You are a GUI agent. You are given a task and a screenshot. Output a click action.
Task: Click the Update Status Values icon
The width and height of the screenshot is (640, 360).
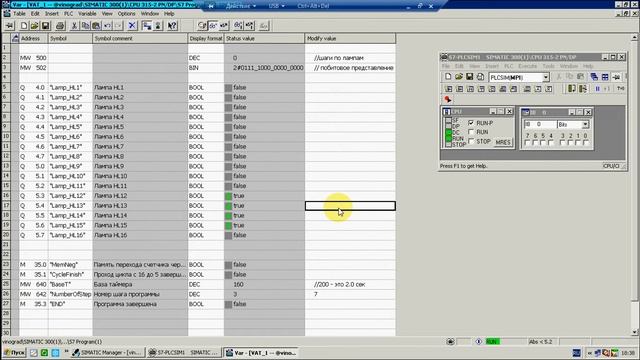click(x=238, y=26)
